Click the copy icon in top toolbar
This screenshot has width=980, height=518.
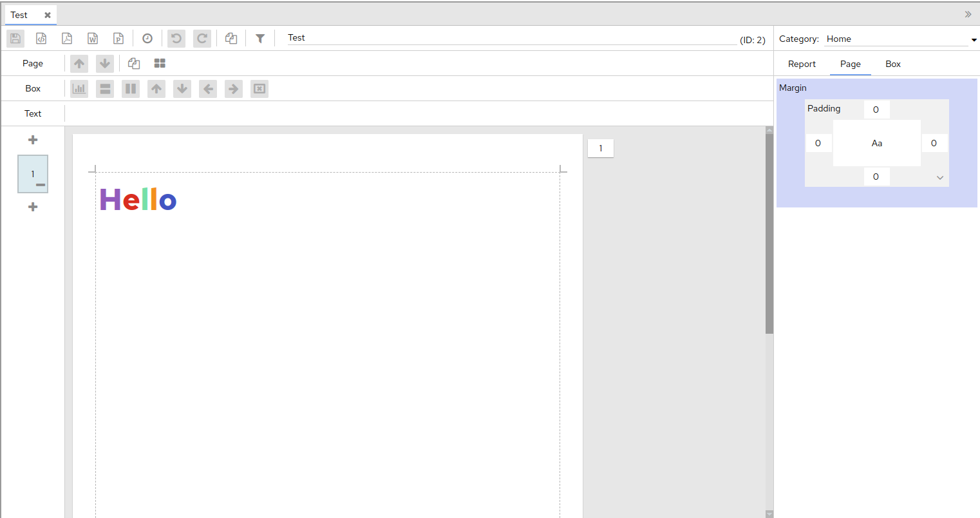pos(231,39)
